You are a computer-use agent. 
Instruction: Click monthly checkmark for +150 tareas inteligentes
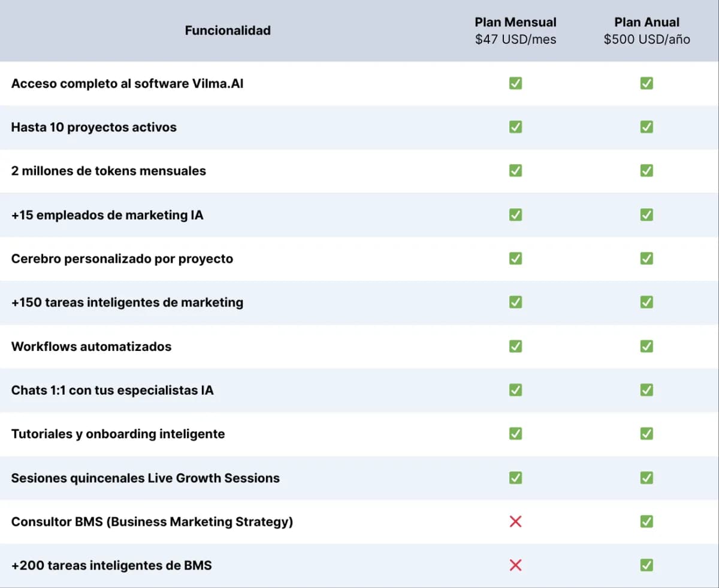point(515,302)
